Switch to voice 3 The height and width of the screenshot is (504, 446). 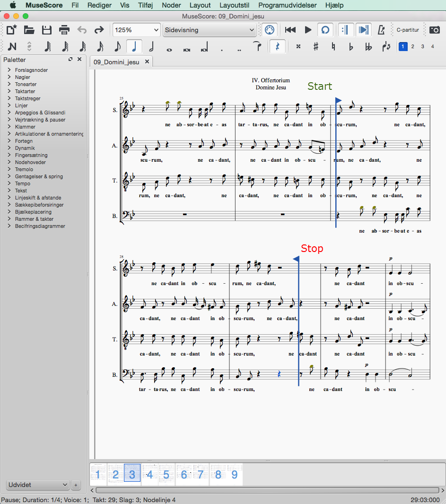coord(422,47)
